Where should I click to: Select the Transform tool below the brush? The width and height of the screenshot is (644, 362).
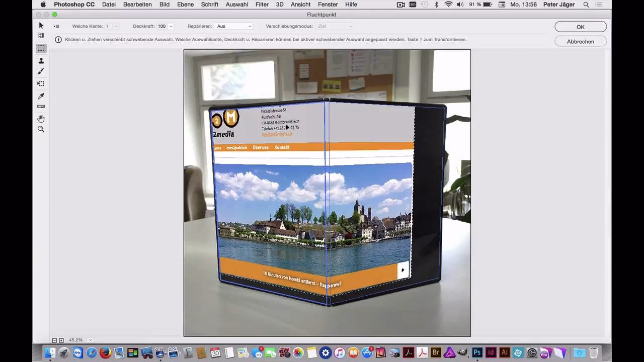[41, 83]
